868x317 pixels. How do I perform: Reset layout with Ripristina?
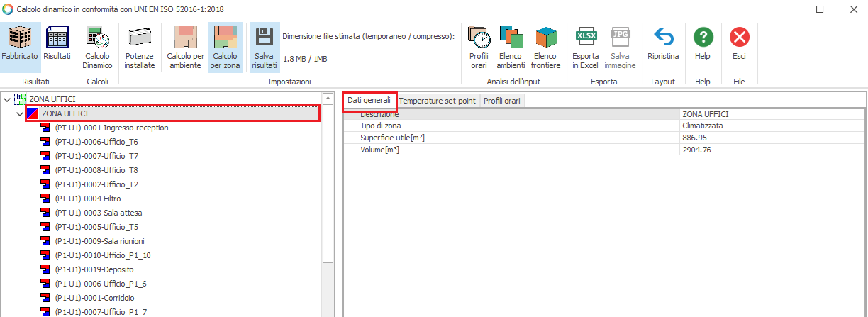click(663, 47)
